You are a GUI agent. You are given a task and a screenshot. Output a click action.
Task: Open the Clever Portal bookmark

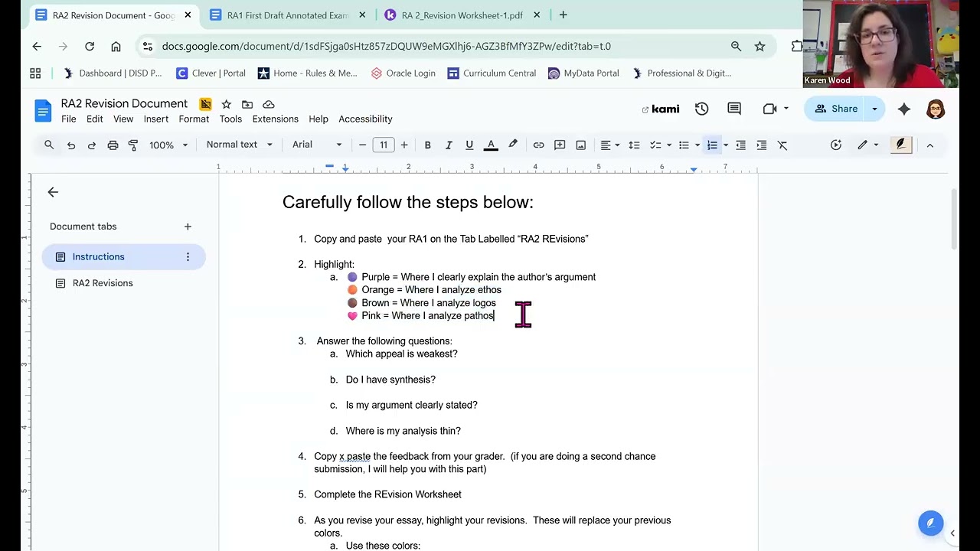pyautogui.click(x=211, y=73)
